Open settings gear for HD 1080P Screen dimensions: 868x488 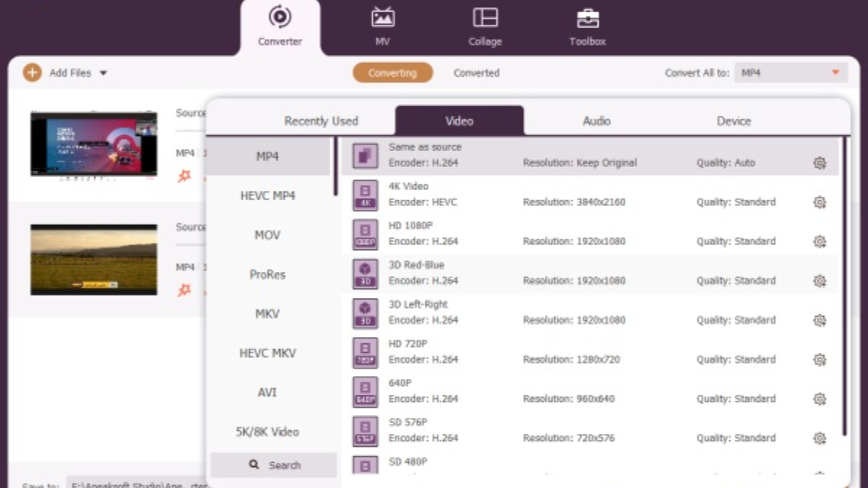820,241
